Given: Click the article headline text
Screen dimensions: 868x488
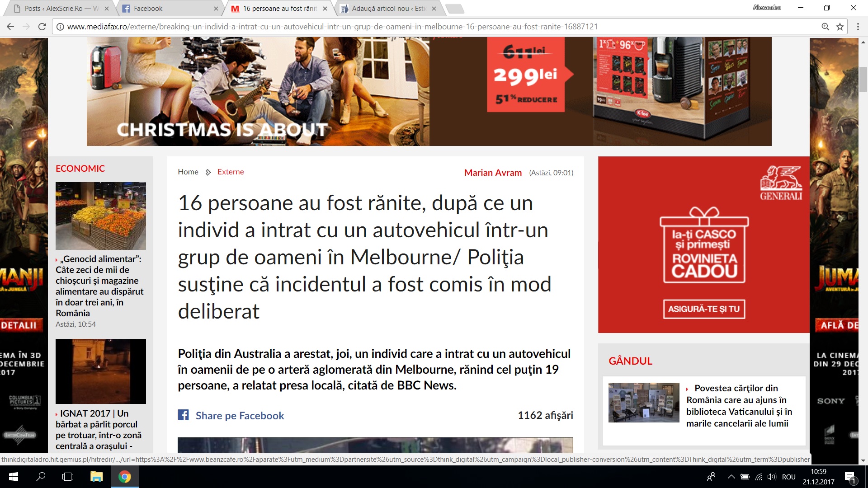Looking at the screenshot, I should tap(364, 257).
